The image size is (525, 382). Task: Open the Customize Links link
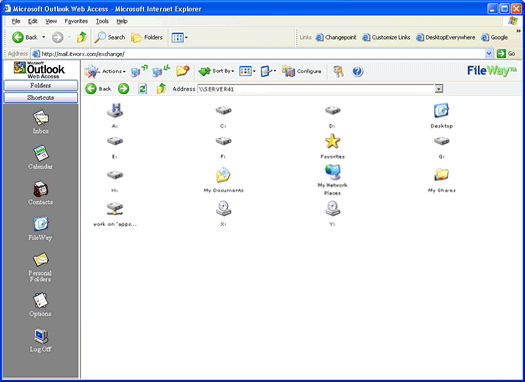(386, 37)
